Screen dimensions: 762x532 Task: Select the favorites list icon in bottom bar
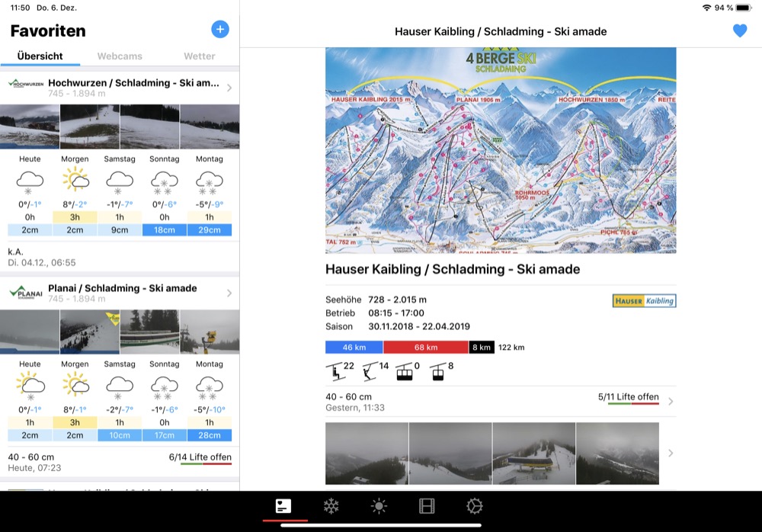pyautogui.click(x=283, y=506)
